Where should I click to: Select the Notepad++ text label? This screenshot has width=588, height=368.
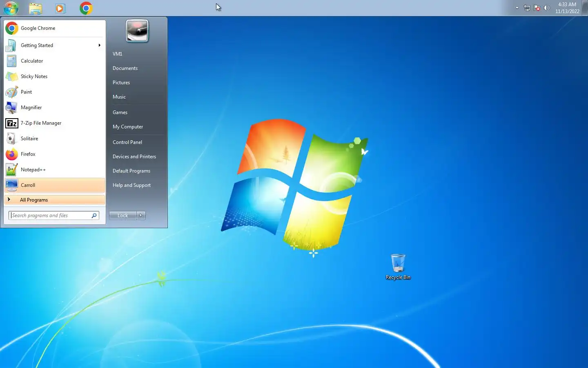[33, 170]
